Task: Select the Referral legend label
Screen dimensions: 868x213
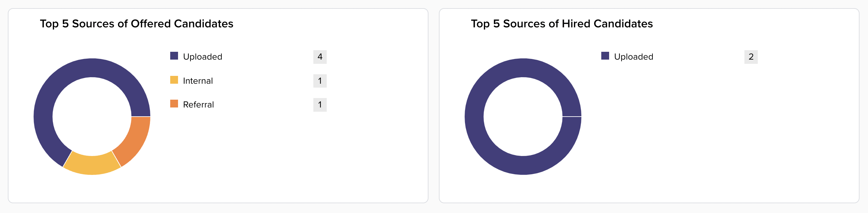Action: [199, 105]
